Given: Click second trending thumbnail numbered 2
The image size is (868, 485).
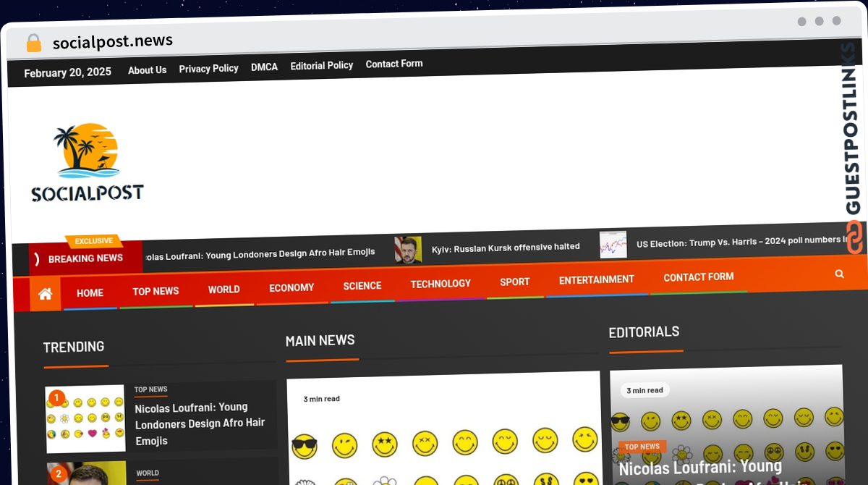Looking at the screenshot, I should [x=87, y=473].
